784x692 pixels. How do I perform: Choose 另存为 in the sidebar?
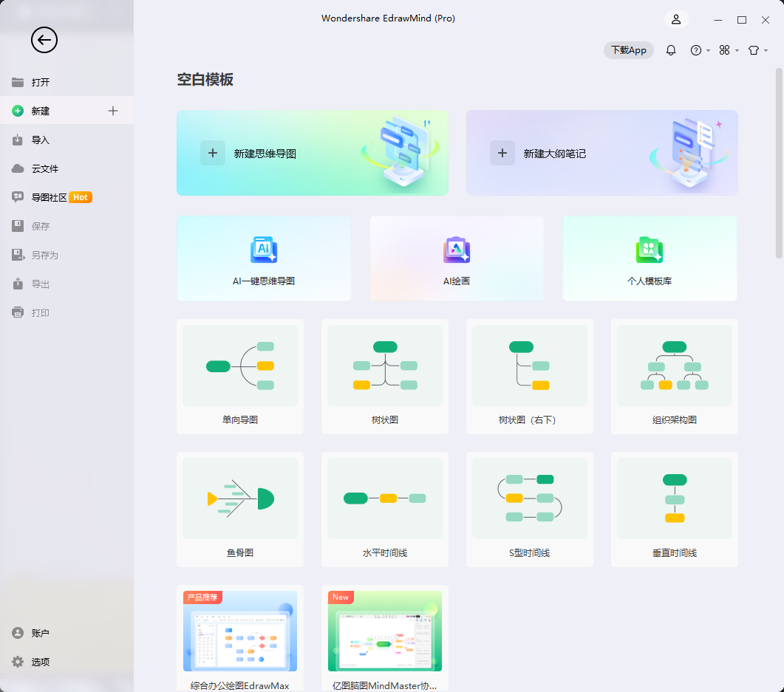(x=67, y=256)
